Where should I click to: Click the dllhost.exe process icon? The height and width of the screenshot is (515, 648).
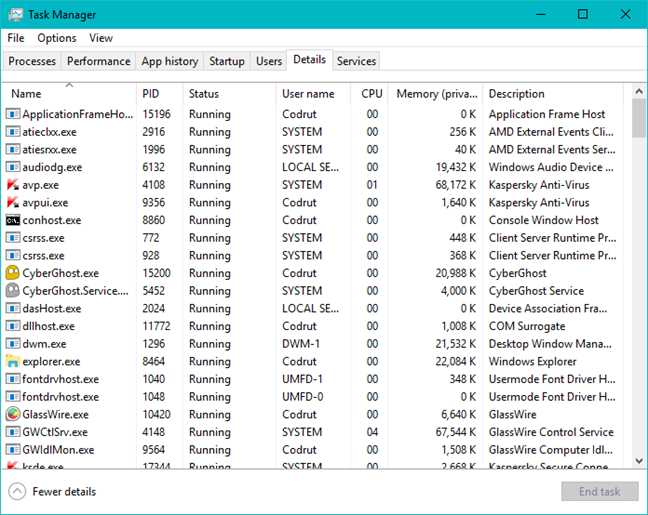click(x=13, y=326)
